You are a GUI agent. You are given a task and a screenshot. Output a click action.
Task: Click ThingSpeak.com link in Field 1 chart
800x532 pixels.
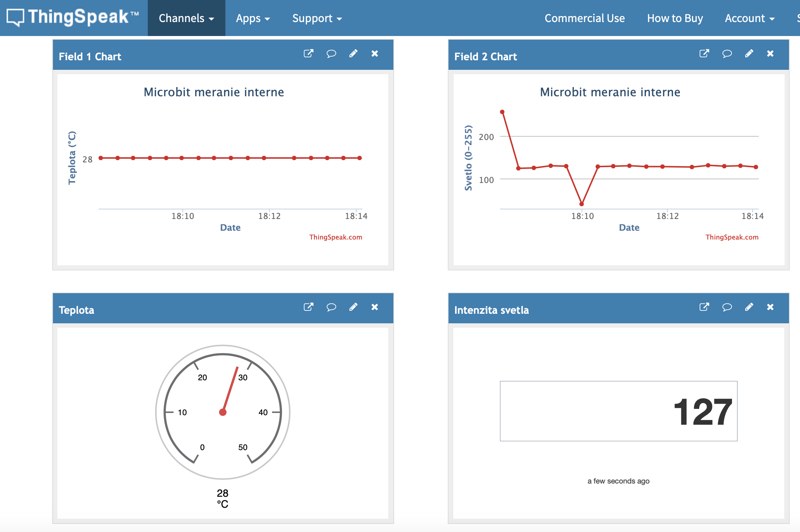[x=335, y=237]
